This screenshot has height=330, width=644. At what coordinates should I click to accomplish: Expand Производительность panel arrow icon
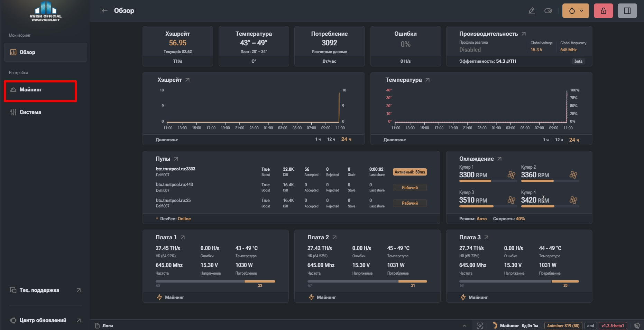coord(524,34)
